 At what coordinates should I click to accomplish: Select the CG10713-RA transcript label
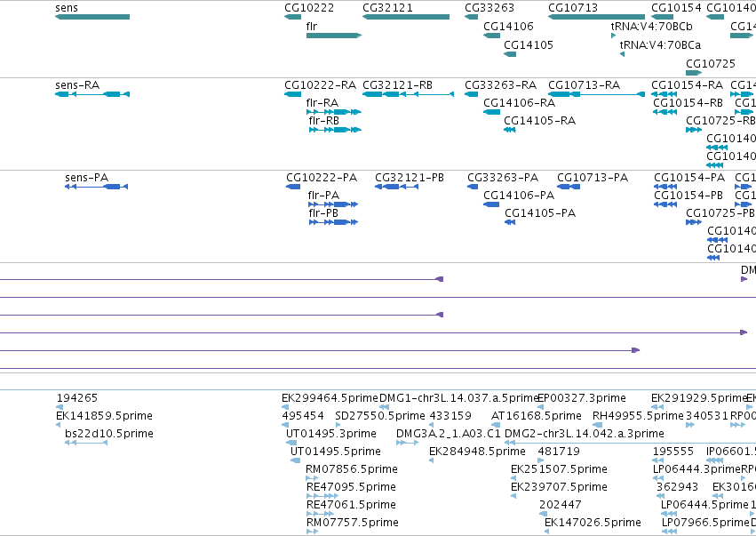point(584,85)
